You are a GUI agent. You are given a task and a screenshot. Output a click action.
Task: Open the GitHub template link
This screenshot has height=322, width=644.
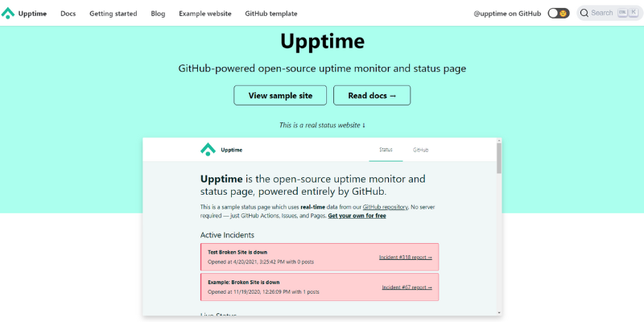(271, 14)
